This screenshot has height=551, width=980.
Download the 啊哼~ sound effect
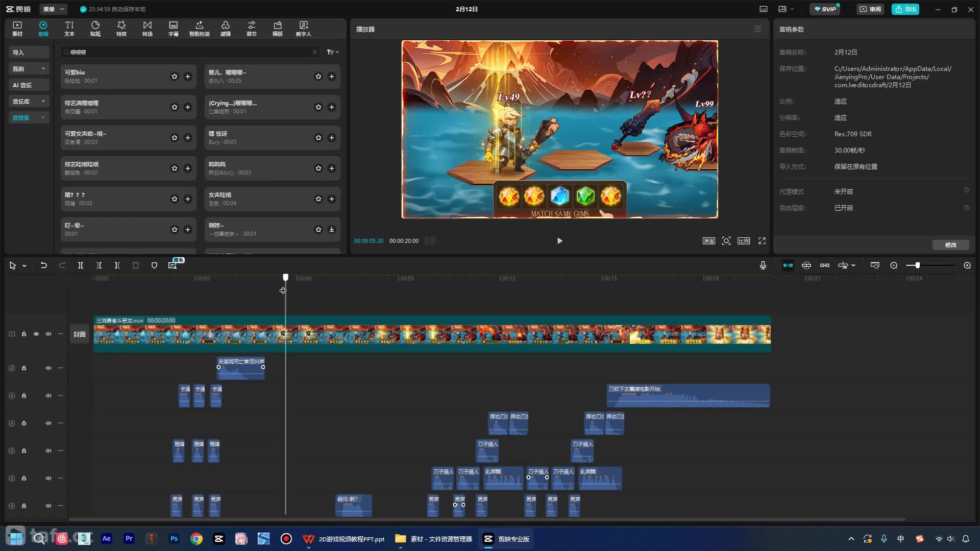pyautogui.click(x=332, y=230)
